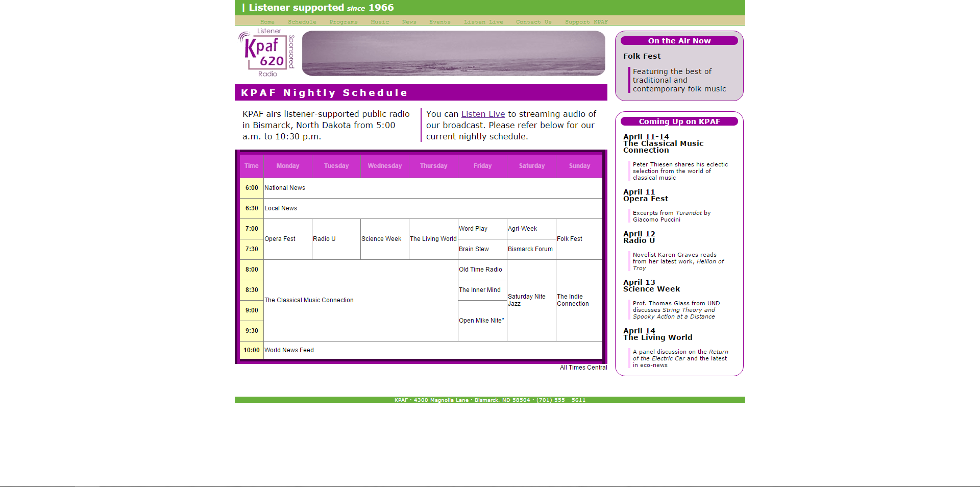The height and width of the screenshot is (487, 980).
Task: Click Science Week in the Wednesday column
Action: coord(385,239)
